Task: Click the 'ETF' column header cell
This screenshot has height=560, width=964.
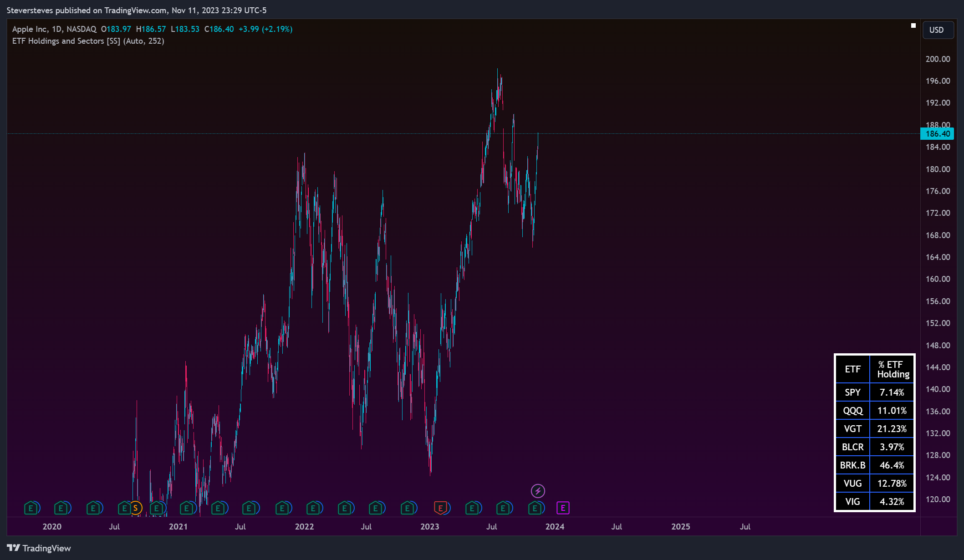Action: tap(853, 369)
